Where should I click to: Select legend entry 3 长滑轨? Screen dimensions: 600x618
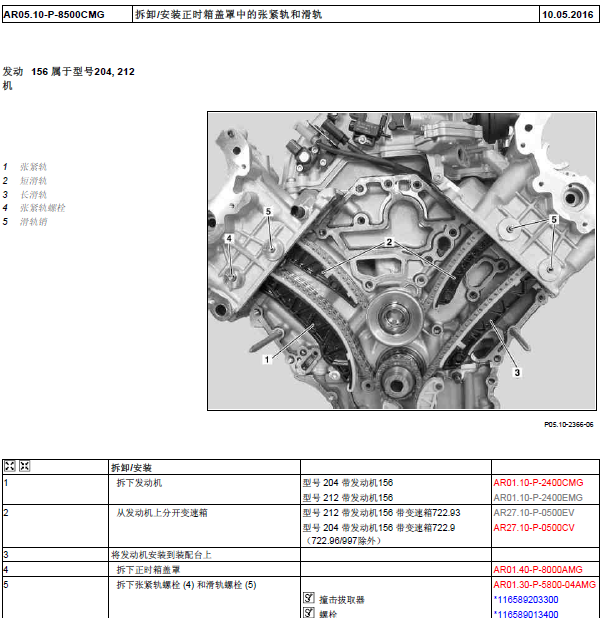24,195
